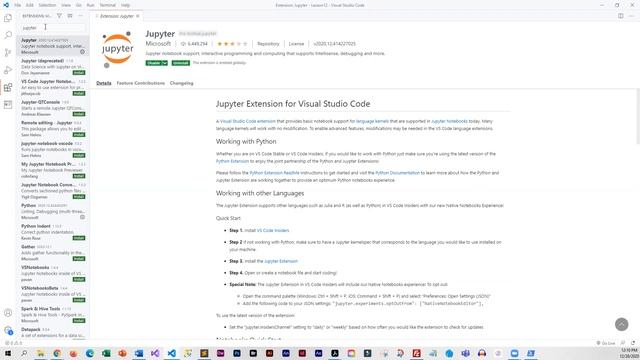Open Windows taskbar search
This screenshot has width=640, height=360.
24,353
